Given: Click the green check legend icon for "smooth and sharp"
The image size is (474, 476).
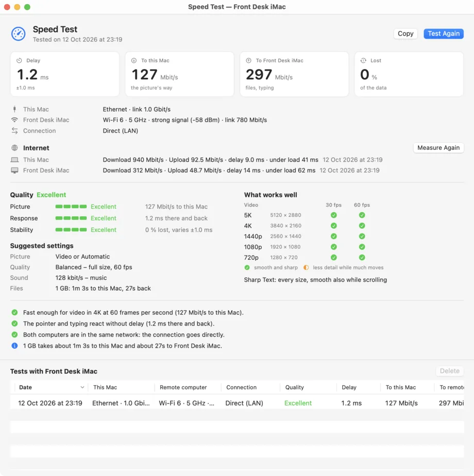Looking at the screenshot, I should coord(247,267).
